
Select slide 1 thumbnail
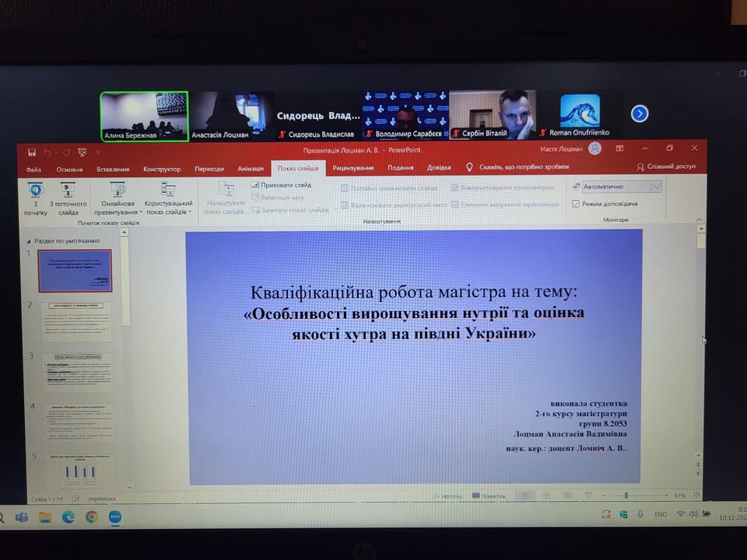pyautogui.click(x=75, y=271)
